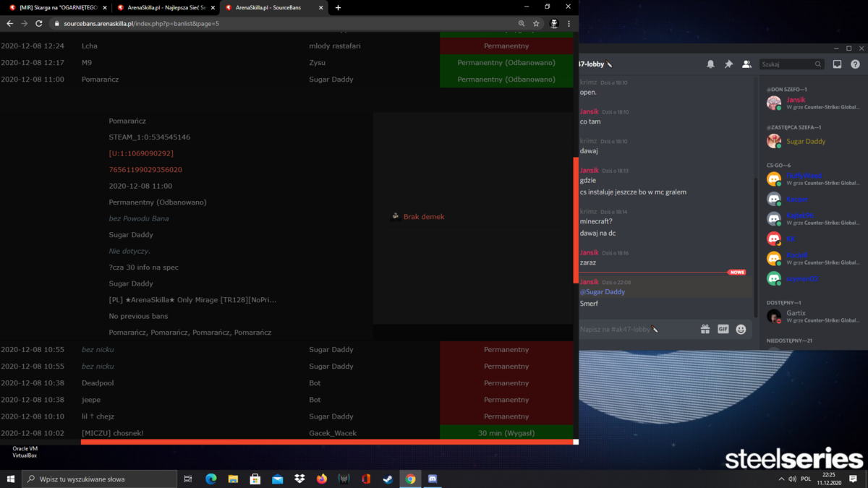Show pinned messages in Discord
This screenshot has height=488, width=868.
coord(728,64)
